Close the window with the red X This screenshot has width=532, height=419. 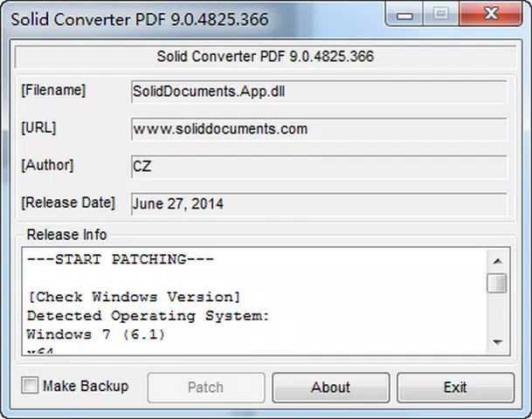(491, 14)
